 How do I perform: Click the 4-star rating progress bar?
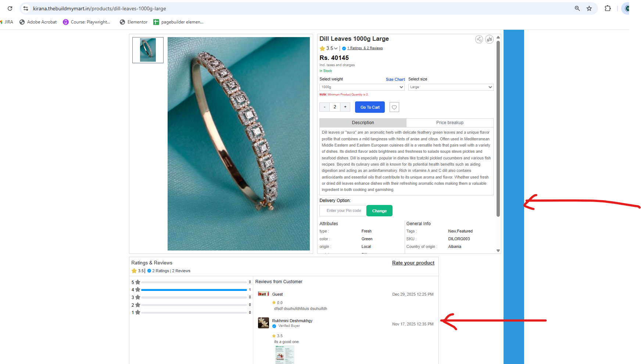click(194, 290)
